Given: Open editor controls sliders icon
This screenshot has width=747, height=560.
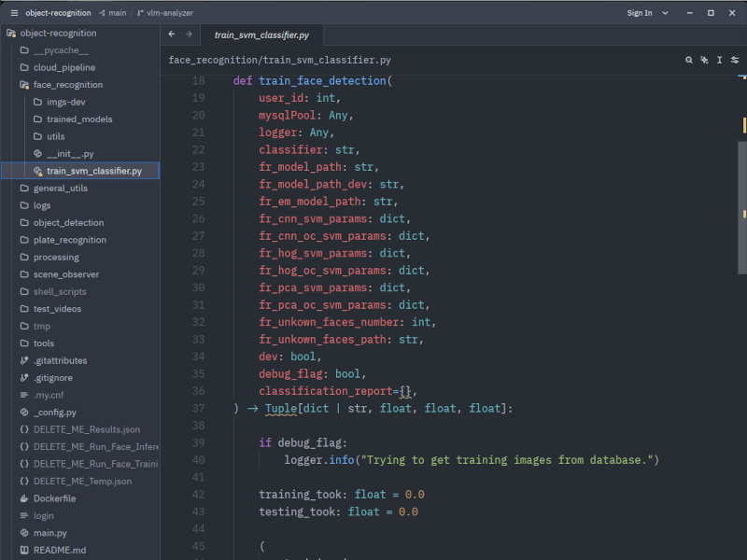Looking at the screenshot, I should (x=735, y=60).
